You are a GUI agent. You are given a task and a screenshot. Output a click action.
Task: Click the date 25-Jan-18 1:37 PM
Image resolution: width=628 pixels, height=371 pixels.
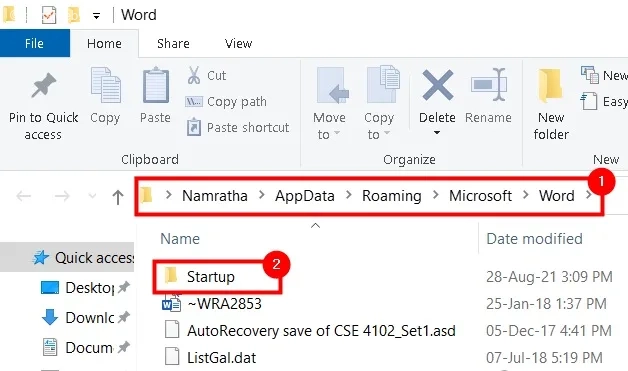click(546, 304)
